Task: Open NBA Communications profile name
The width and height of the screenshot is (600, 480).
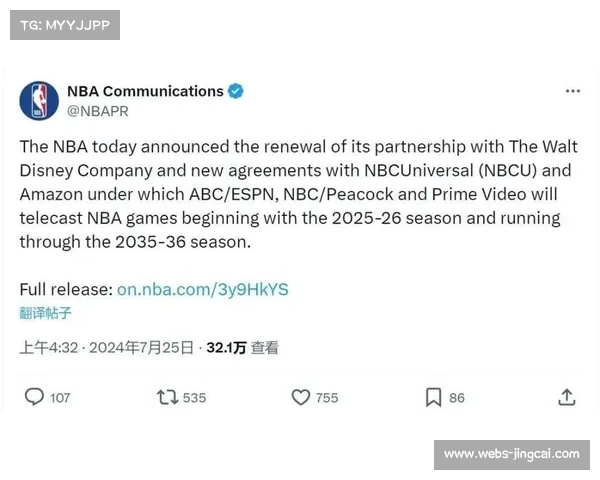Action: pyautogui.click(x=145, y=91)
